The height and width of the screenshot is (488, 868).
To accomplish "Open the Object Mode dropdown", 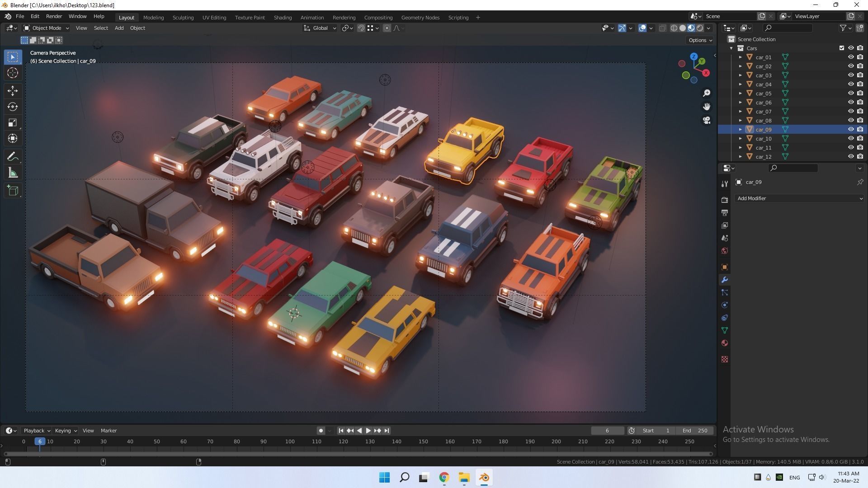I will point(46,28).
